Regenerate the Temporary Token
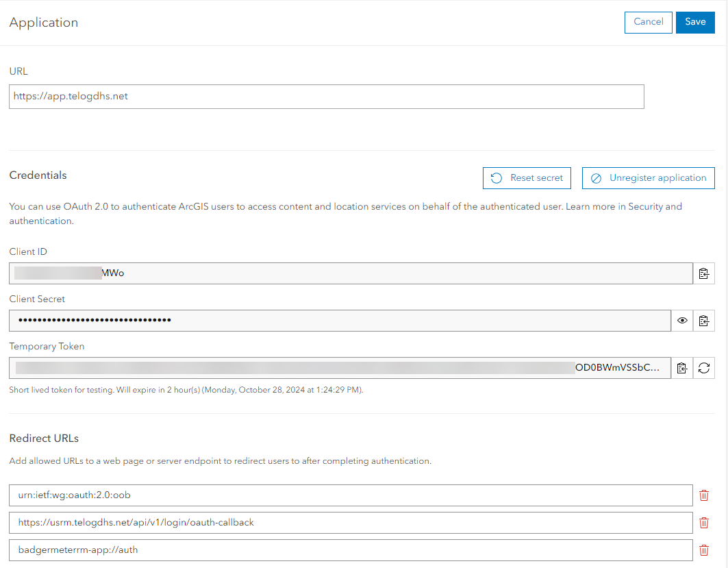 (x=703, y=368)
